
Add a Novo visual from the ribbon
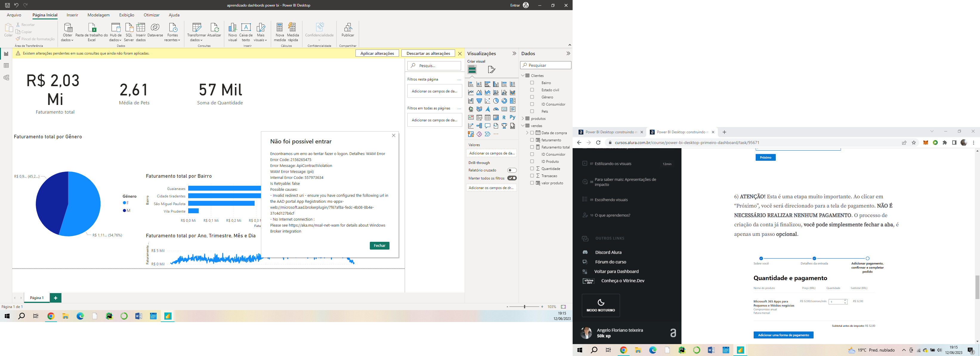click(x=232, y=32)
